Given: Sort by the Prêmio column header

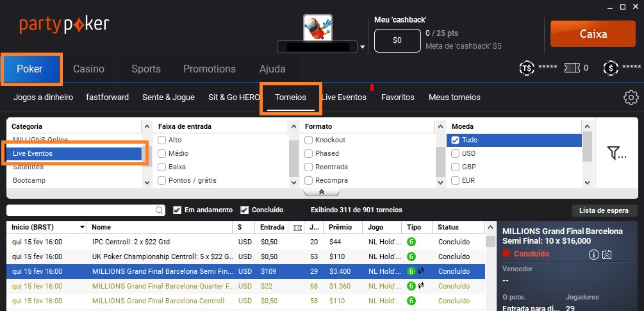Looking at the screenshot, I should 343,227.
